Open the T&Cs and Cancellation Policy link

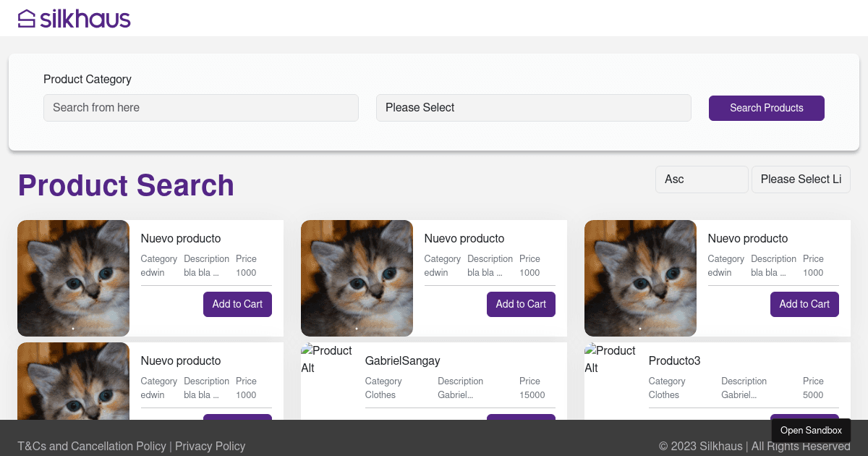[92, 446]
